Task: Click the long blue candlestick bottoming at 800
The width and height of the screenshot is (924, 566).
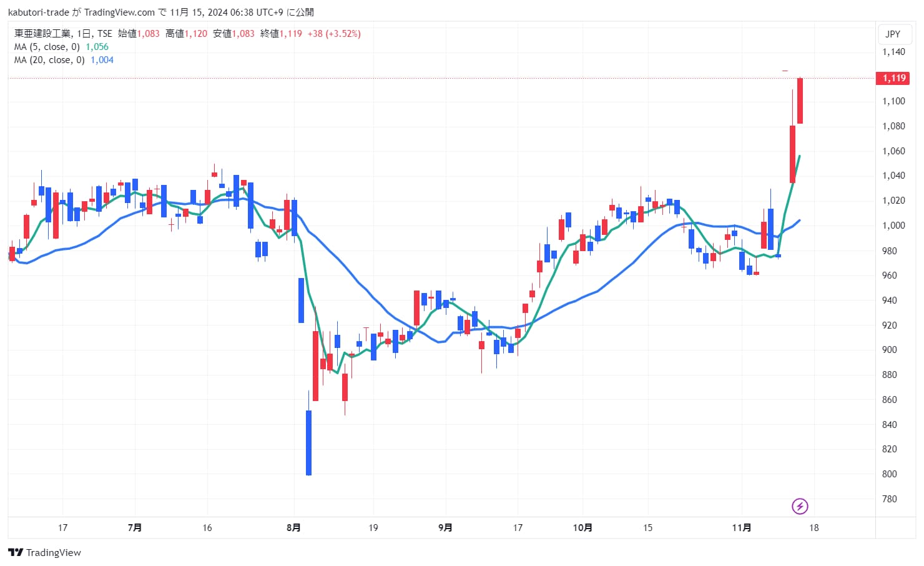Action: pyautogui.click(x=308, y=442)
